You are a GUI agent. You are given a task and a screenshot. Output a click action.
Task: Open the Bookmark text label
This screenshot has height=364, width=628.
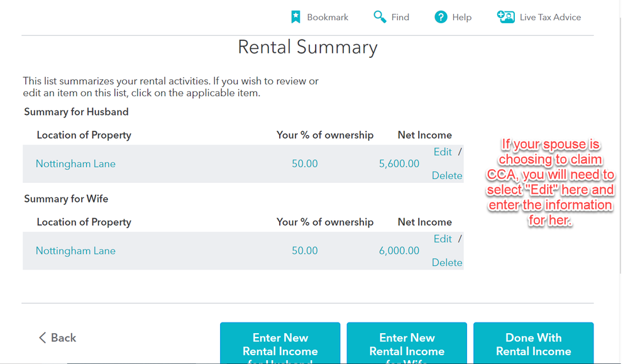pyautogui.click(x=328, y=17)
